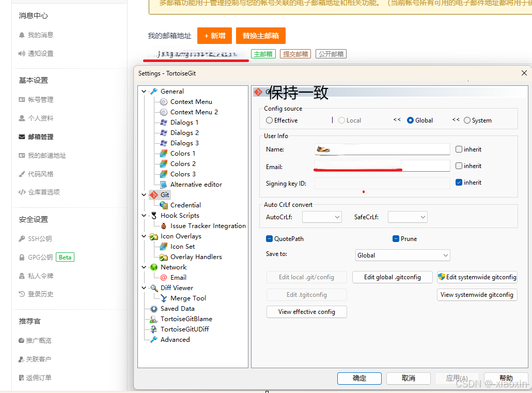The image size is (532, 393).
Task: Click the Saved Data gear icon
Action: tap(154, 309)
